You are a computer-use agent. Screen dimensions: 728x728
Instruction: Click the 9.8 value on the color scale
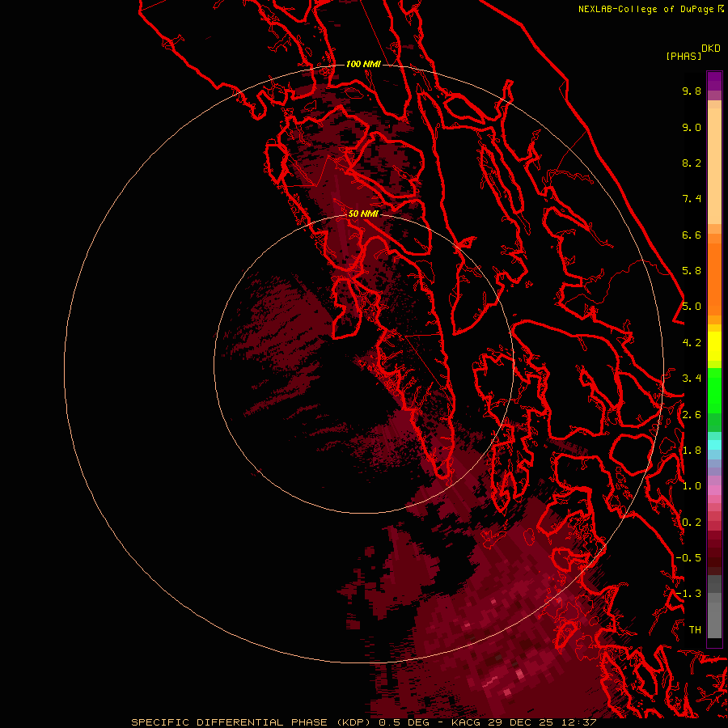click(692, 91)
